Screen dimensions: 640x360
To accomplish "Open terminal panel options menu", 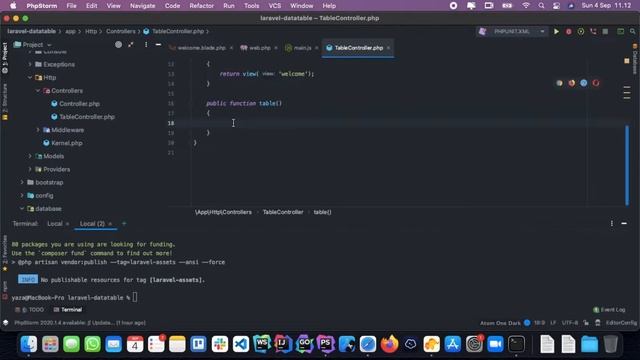I will pyautogui.click(x=611, y=223).
